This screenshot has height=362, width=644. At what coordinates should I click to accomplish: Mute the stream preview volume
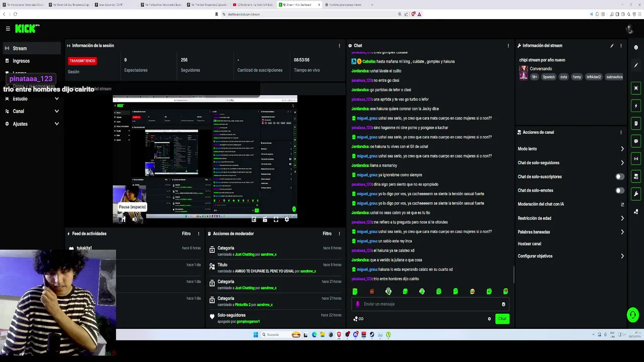pos(134,219)
